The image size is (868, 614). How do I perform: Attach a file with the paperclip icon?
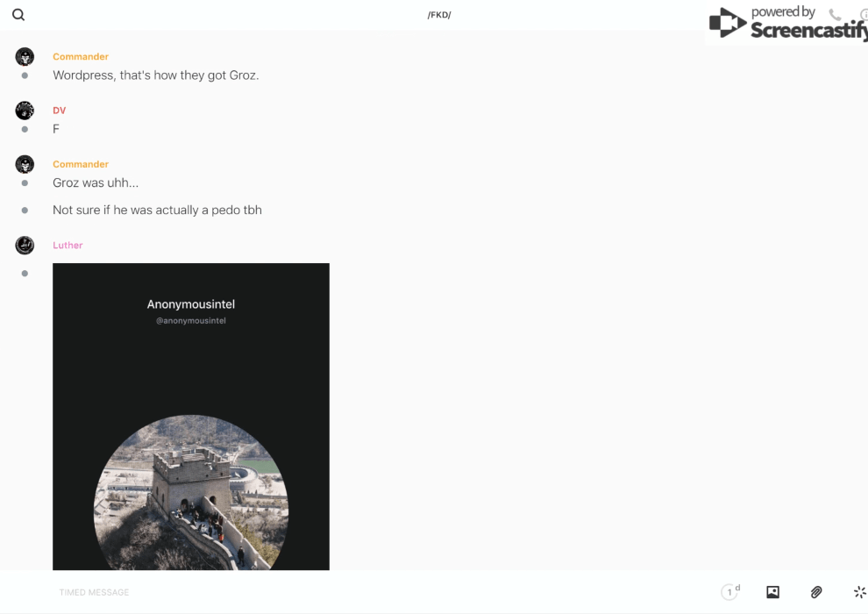pyautogui.click(x=816, y=592)
